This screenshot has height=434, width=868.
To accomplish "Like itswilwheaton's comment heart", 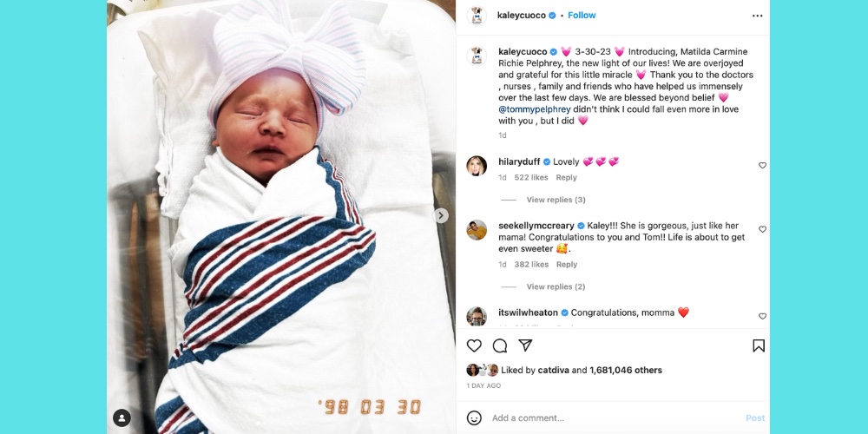I will coord(762,316).
